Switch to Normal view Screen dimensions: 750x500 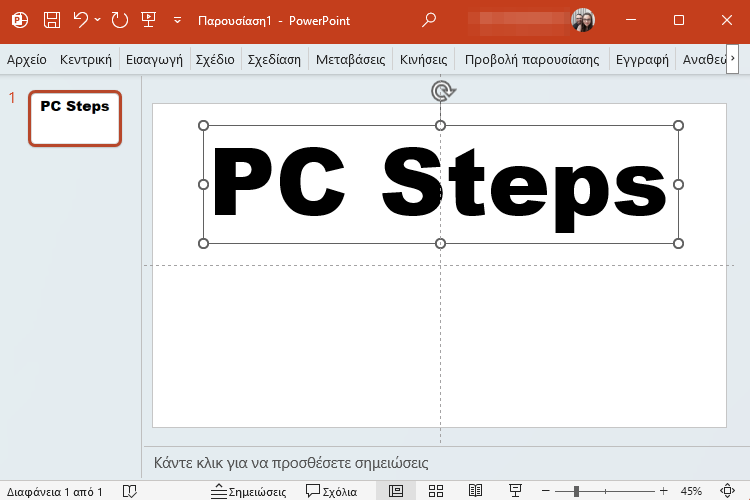tap(396, 491)
